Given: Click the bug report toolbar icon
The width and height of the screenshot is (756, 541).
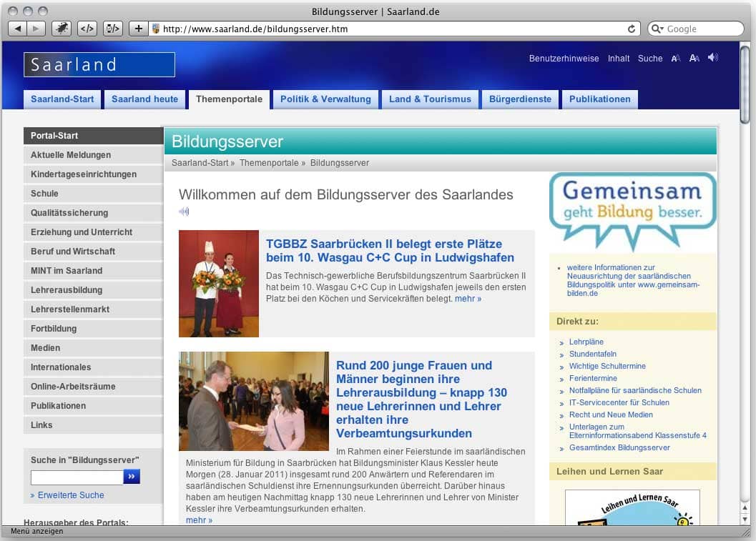Looking at the screenshot, I should tap(62, 29).
